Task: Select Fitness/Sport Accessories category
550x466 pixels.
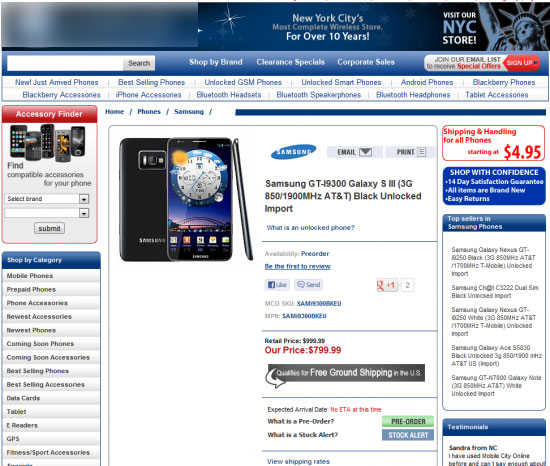Action: (51, 453)
